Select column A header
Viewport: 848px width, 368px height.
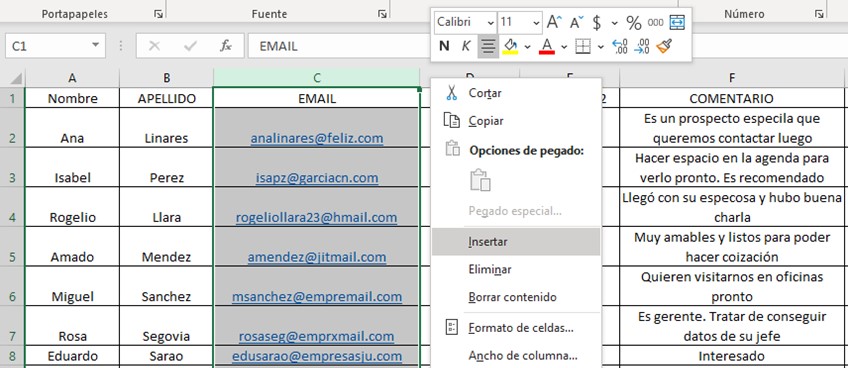[72, 78]
